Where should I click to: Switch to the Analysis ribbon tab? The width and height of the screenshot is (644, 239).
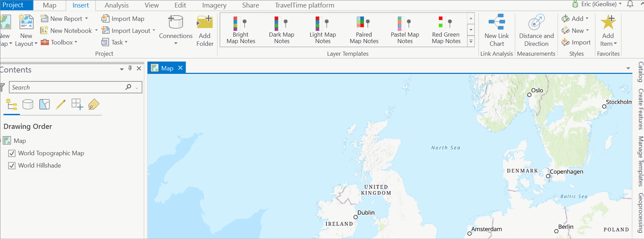117,5
